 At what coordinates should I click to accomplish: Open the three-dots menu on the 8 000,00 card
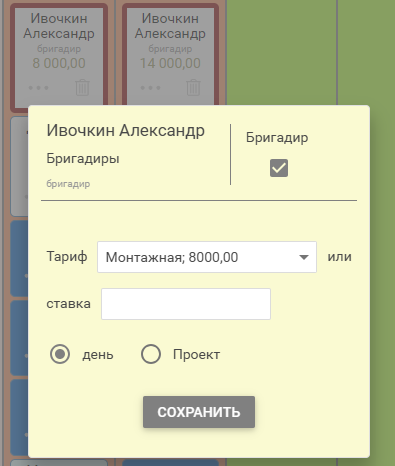(39, 88)
